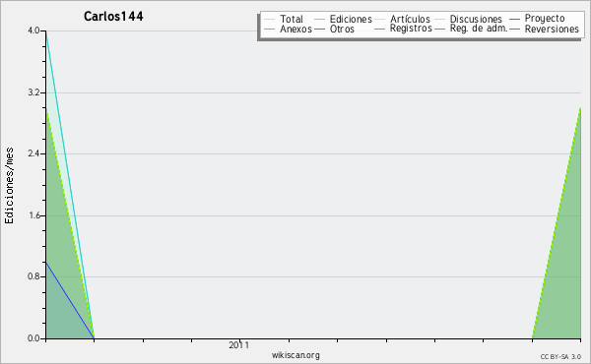Click the Artículos legend label
Image resolution: width=591 pixels, height=364 pixels.
coord(410,19)
